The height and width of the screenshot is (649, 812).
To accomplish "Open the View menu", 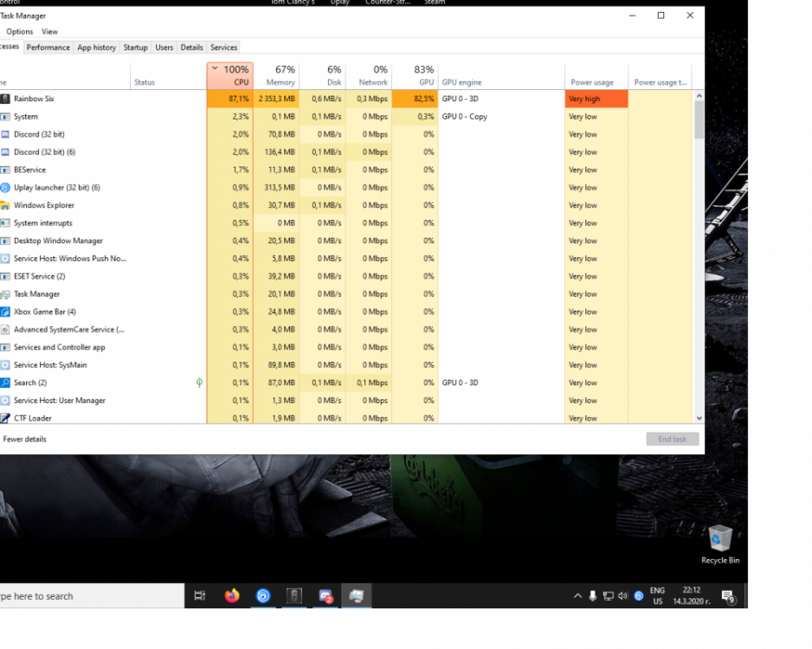I will (49, 31).
